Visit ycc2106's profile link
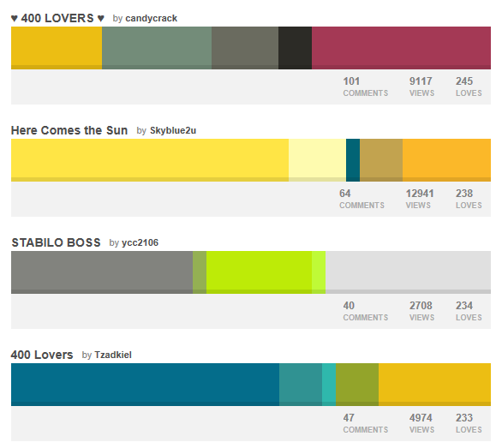The image size is (502, 448). point(140,242)
